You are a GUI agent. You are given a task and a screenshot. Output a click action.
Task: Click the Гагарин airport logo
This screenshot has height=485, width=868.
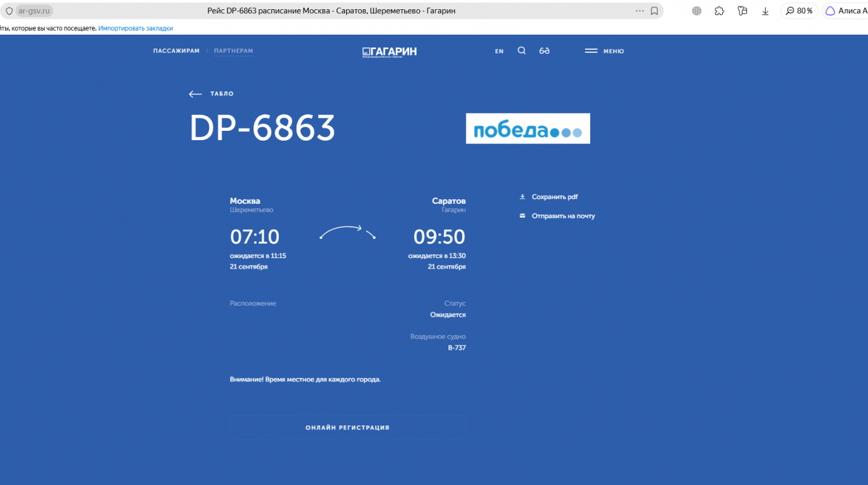tap(389, 52)
